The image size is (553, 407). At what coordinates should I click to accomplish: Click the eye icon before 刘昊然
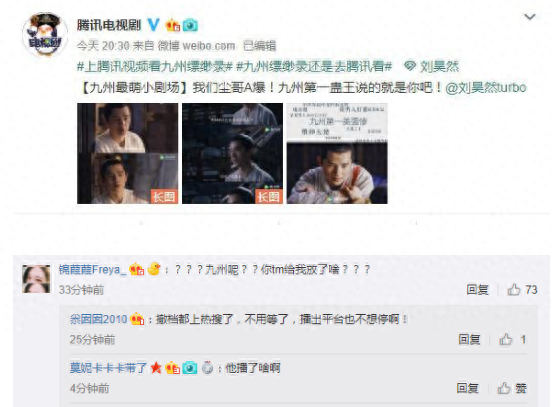tap(409, 66)
